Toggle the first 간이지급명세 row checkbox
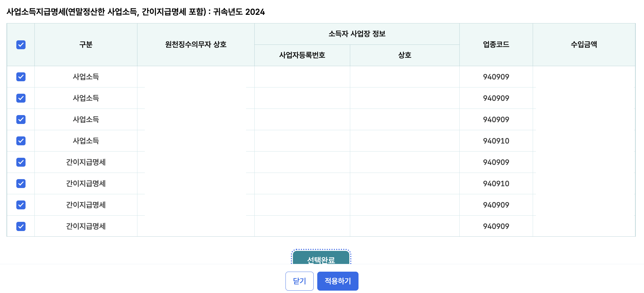Image resolution: width=644 pixels, height=293 pixels. click(x=20, y=162)
